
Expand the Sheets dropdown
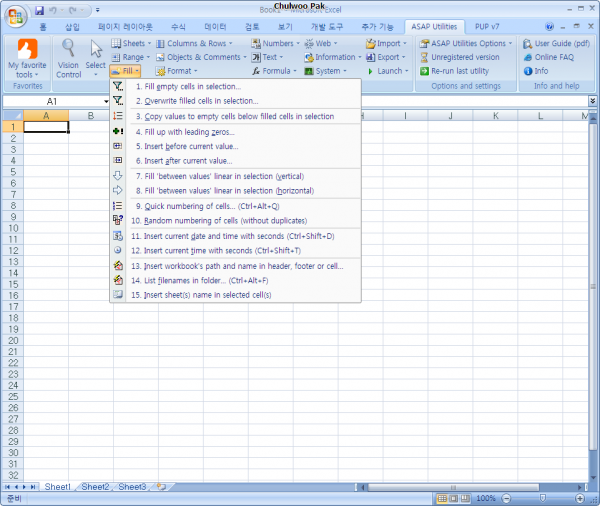131,43
